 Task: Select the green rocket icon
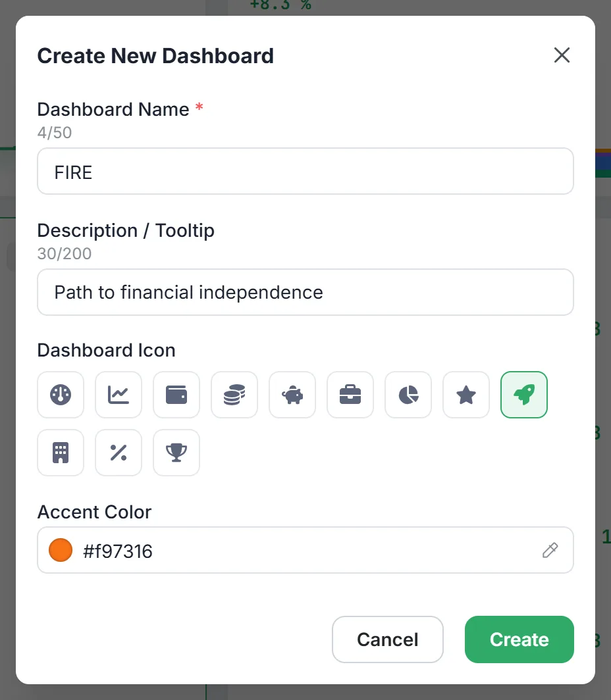click(524, 395)
